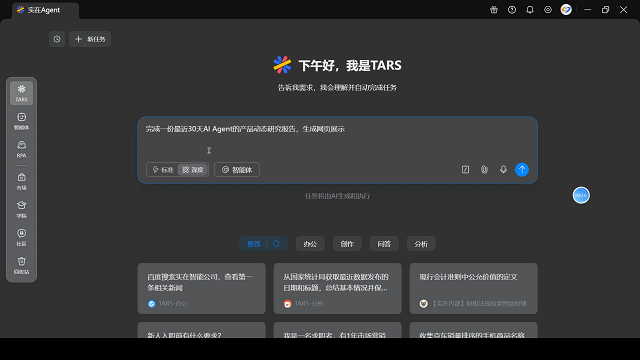Viewport: 640px width, 360px height.
Task: Open the 百度搜索实在智能公司 suggestion card
Action: click(x=202, y=289)
